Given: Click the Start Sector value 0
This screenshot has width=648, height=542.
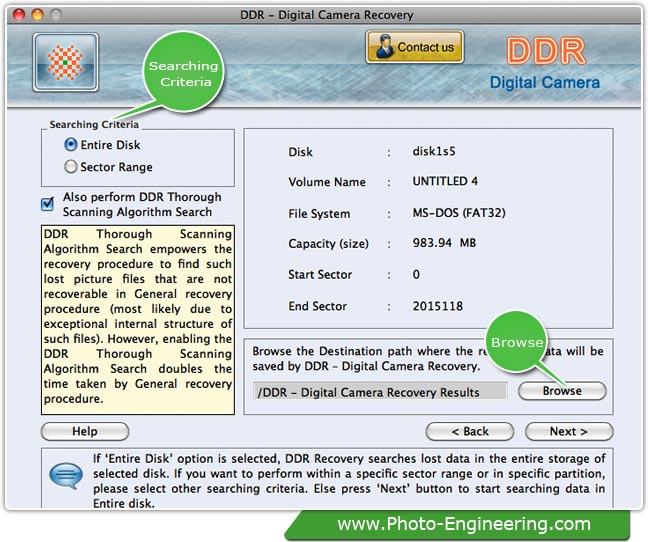Looking at the screenshot, I should (416, 274).
